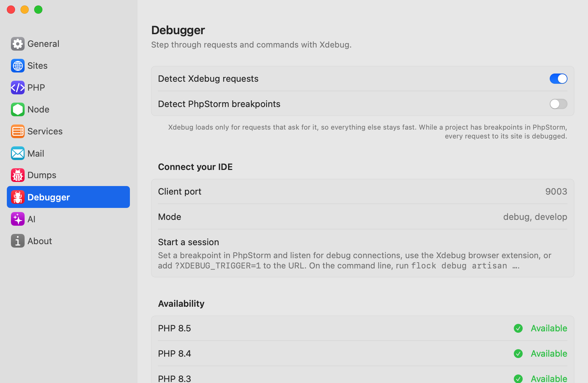Open the Node section label
The image size is (588, 383).
pyautogui.click(x=38, y=109)
